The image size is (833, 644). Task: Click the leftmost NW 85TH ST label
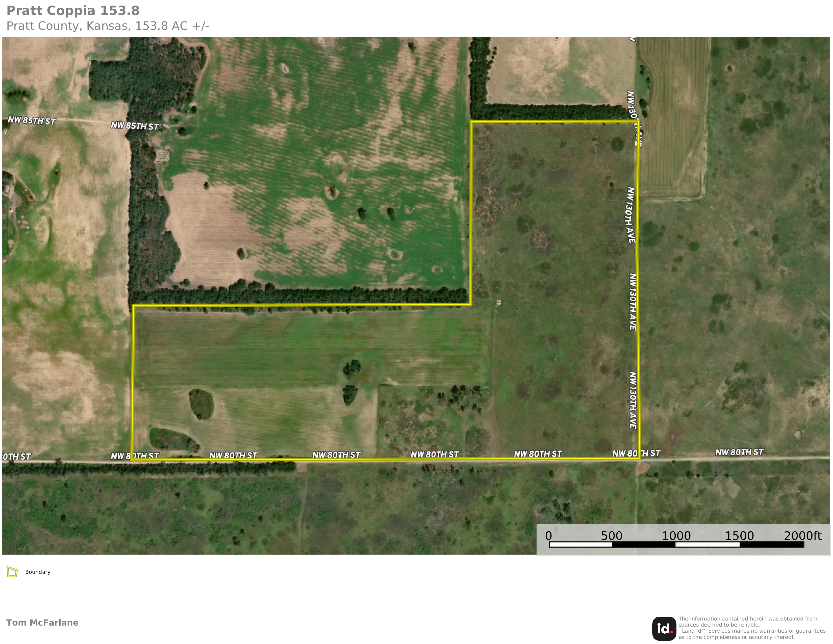tap(32, 120)
